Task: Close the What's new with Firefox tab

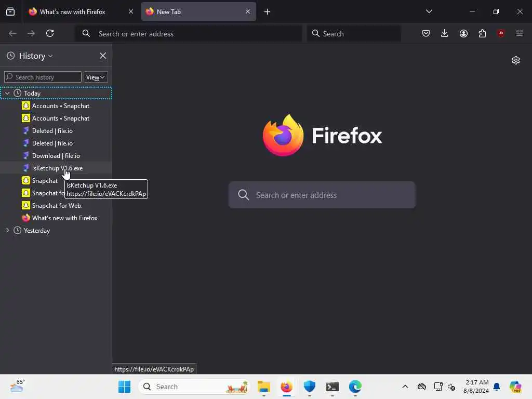Action: click(131, 11)
